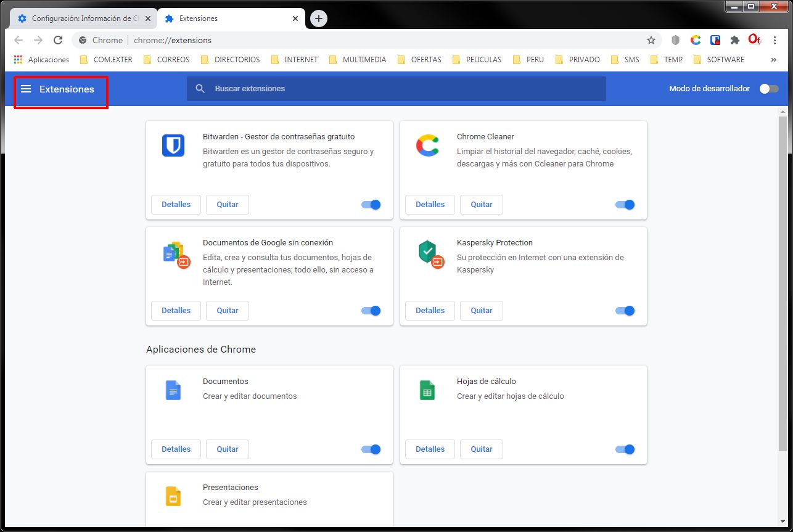793x532 pixels.
Task: Click the Presentaciones app icon
Action: pos(173,496)
